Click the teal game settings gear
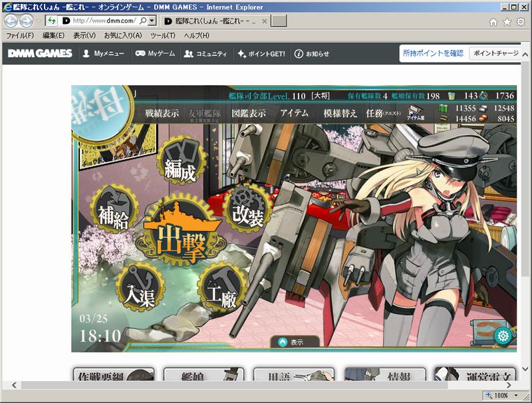This screenshot has width=532, height=403. click(x=503, y=336)
